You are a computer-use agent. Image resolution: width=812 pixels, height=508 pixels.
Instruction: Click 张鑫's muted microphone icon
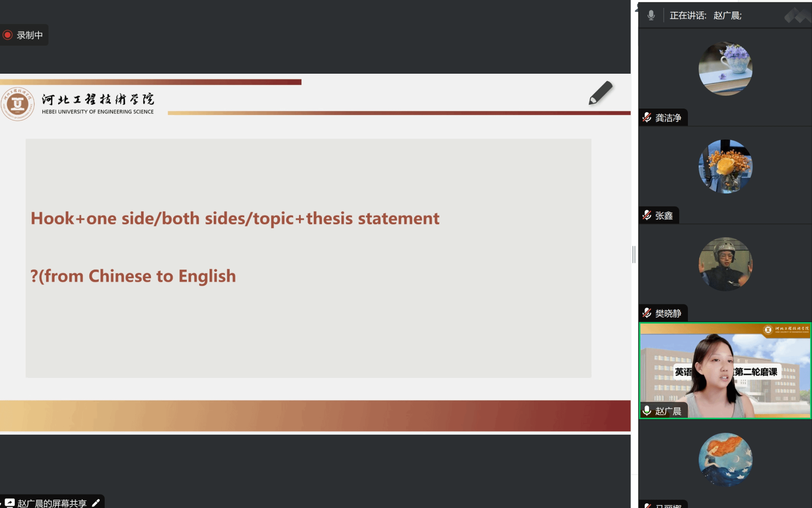tap(647, 215)
